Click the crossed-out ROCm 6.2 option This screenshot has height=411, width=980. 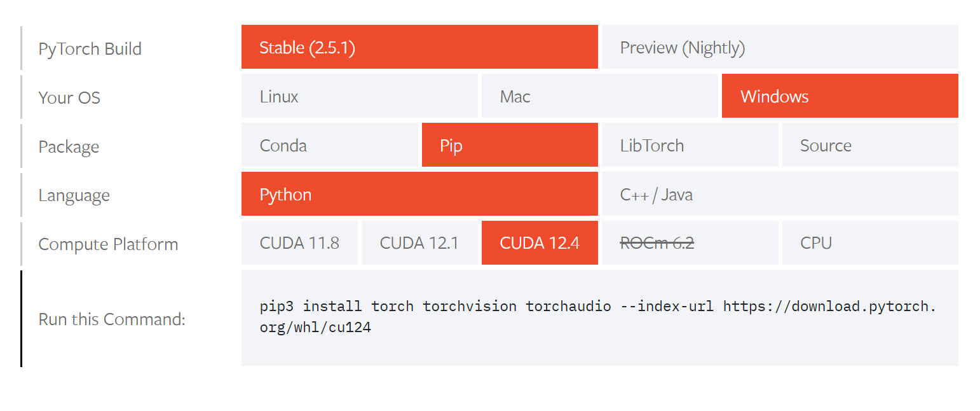coord(690,243)
